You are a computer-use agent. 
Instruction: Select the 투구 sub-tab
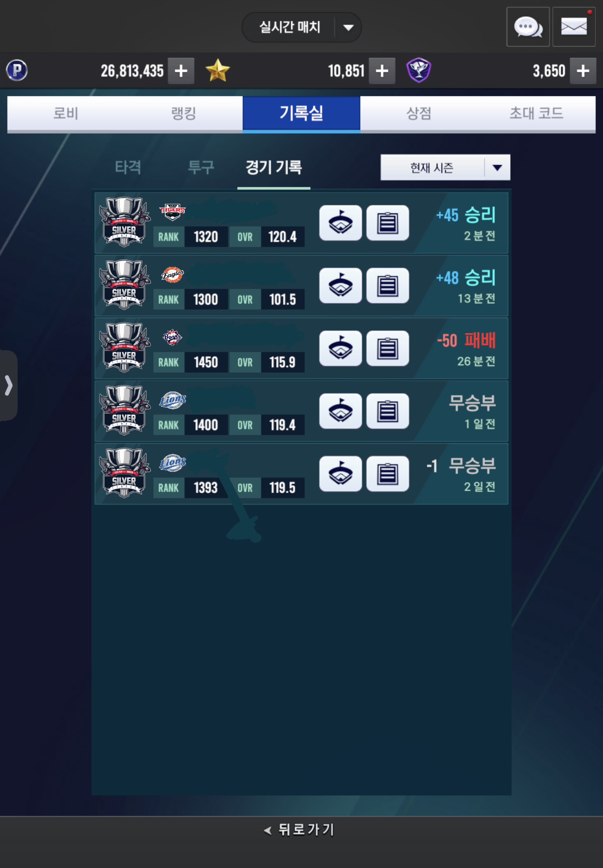coord(201,167)
